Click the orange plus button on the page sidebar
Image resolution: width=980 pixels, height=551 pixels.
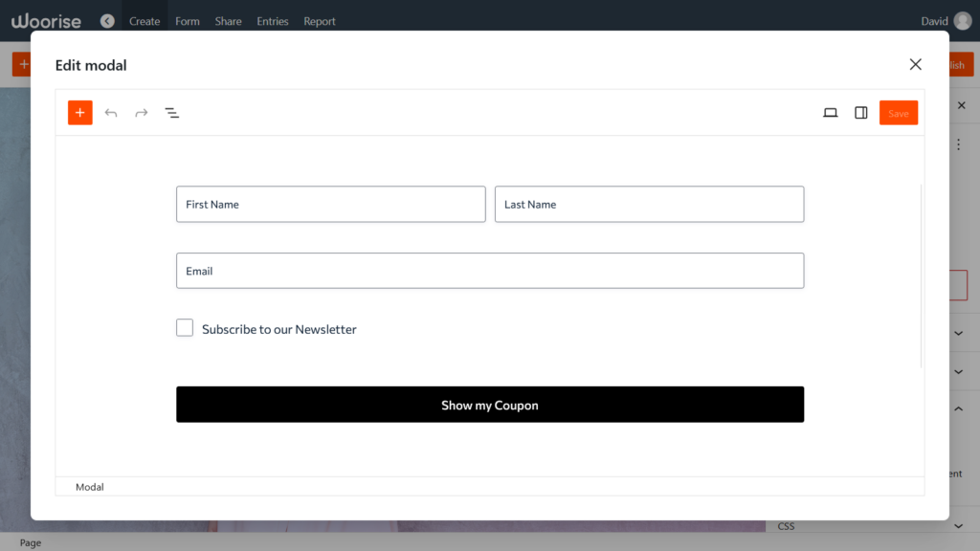point(24,63)
